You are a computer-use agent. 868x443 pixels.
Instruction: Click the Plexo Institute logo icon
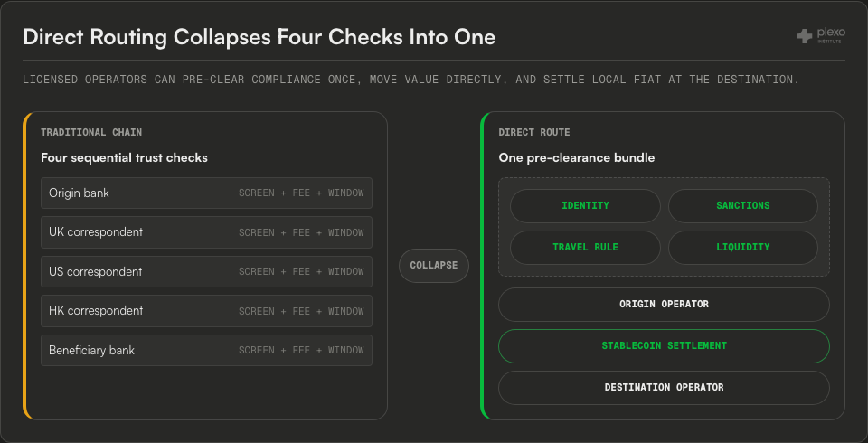tap(805, 36)
